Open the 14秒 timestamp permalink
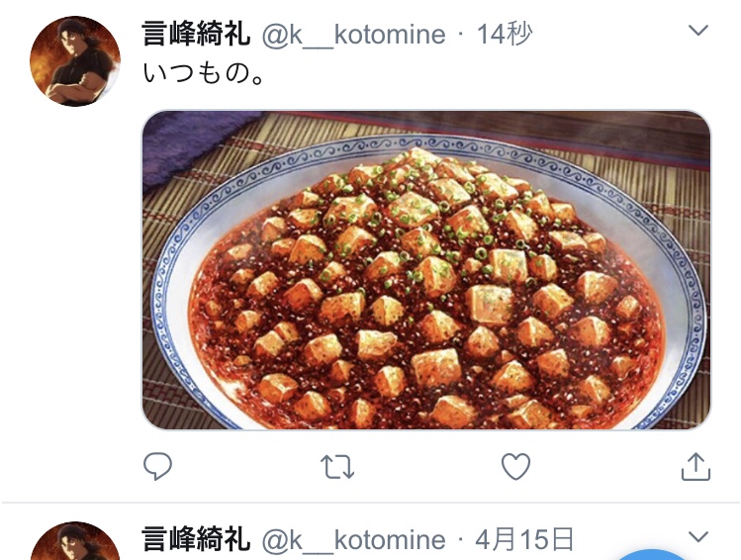This screenshot has width=741, height=560. (505, 34)
